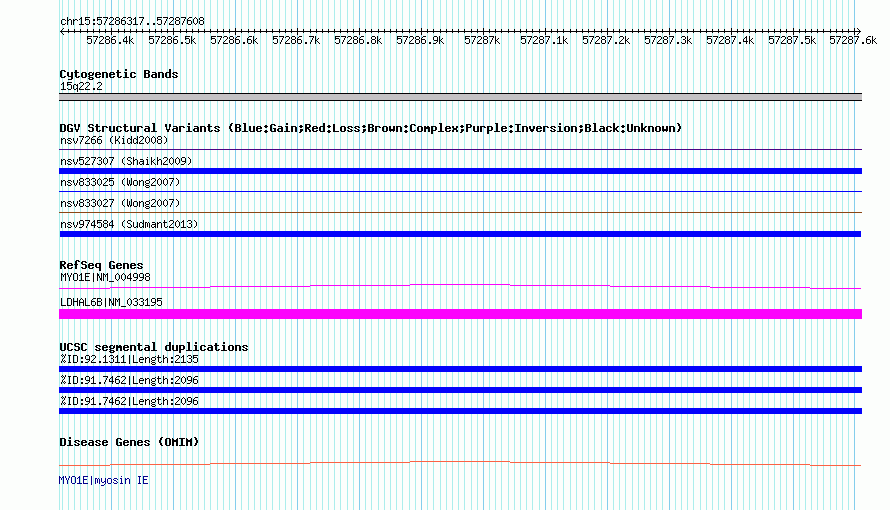Click the thin purple bar under nsv7266
The image size is (890, 510).
[x=460, y=150]
